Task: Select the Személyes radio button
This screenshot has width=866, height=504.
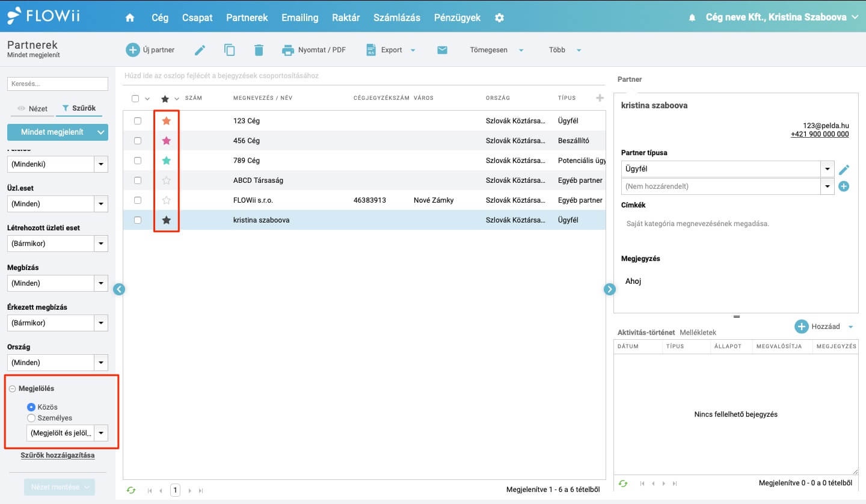Action: point(31,418)
